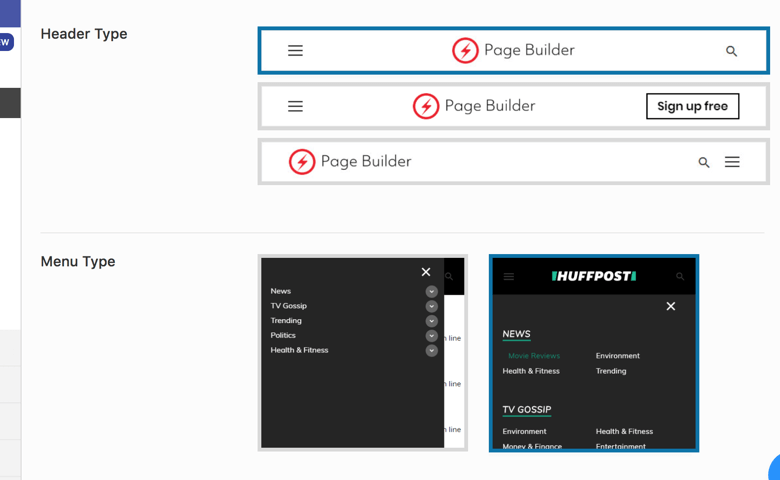
Task: Click the X close icon in HuffPost preview
Action: (671, 306)
